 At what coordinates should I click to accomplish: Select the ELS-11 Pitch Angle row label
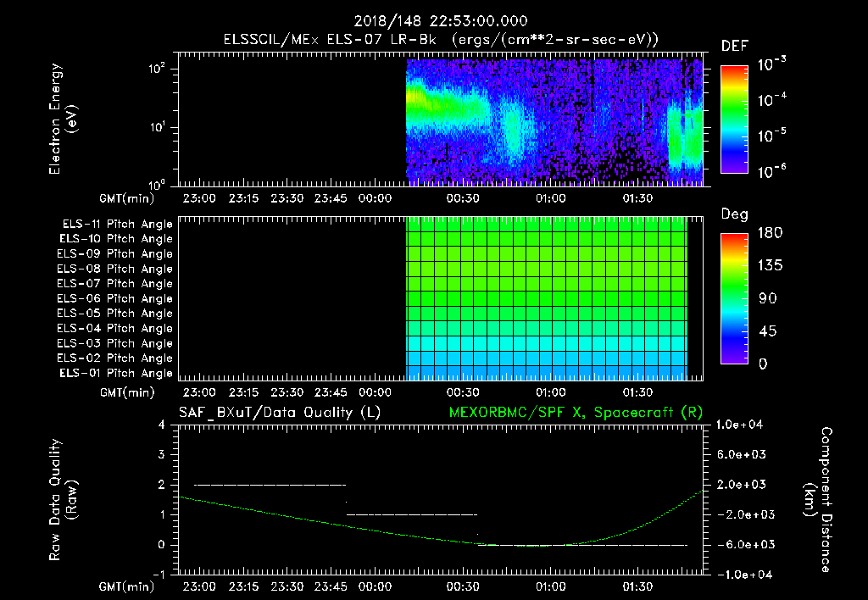pos(117,225)
